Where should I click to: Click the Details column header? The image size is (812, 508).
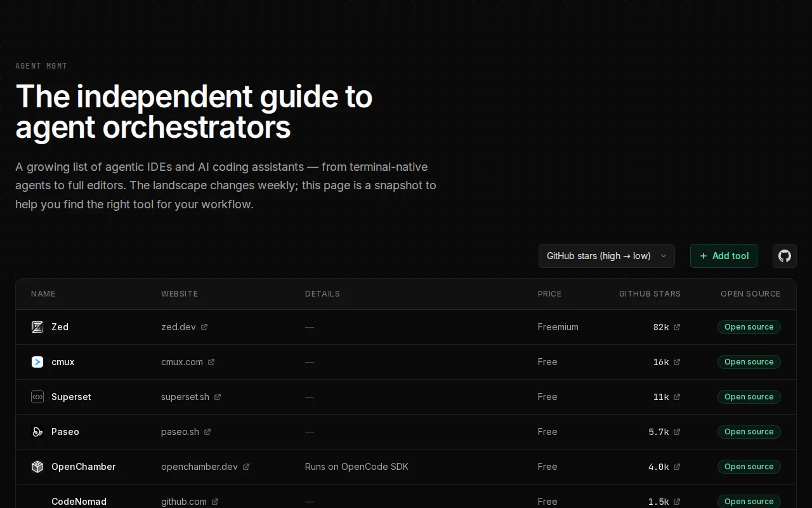point(322,294)
